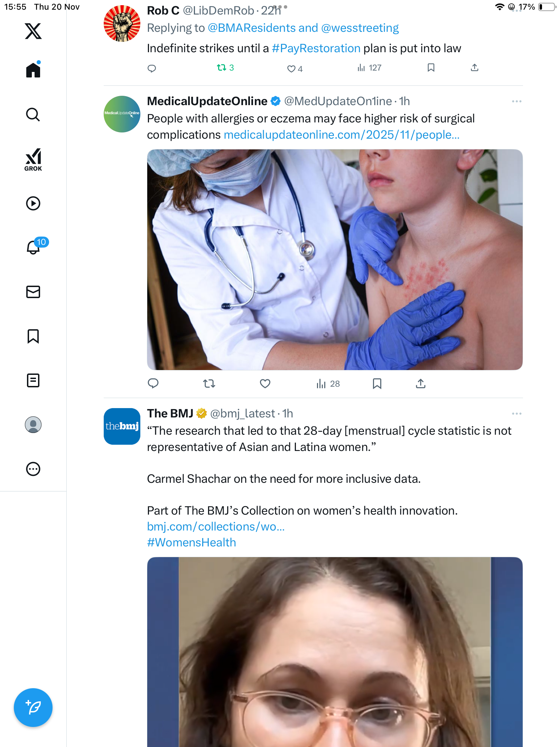Open Bookmarks tab in sidebar
The height and width of the screenshot is (747, 560).
tap(33, 336)
